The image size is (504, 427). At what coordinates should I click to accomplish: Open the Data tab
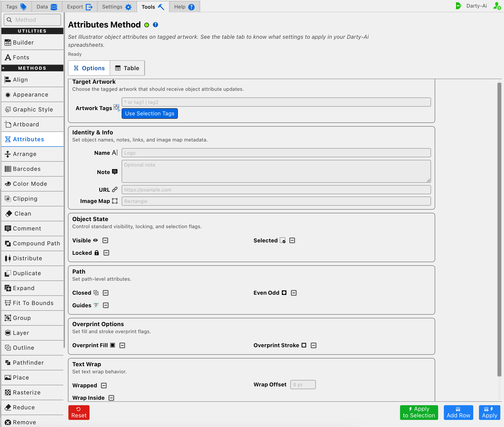(x=47, y=7)
